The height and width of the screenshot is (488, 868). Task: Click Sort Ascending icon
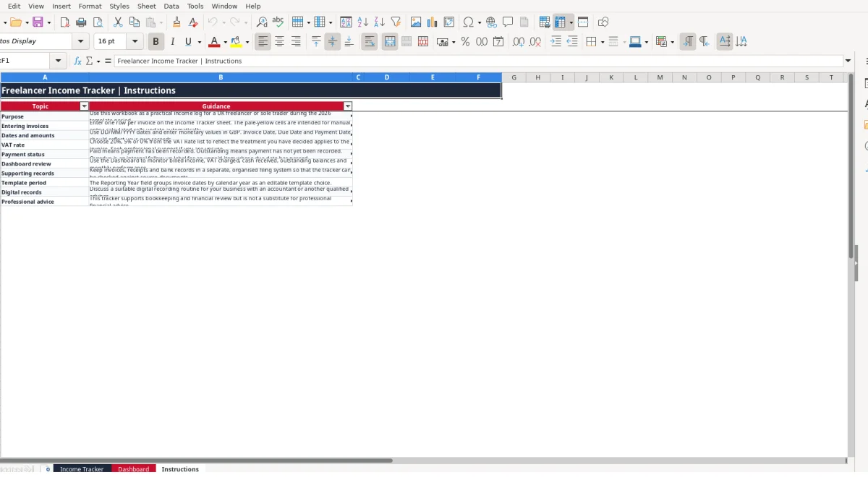362,22
